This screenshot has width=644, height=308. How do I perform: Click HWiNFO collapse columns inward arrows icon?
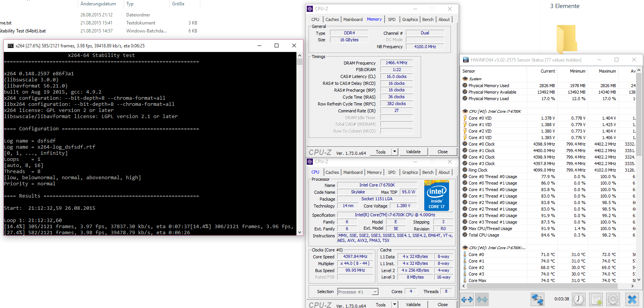482,300
